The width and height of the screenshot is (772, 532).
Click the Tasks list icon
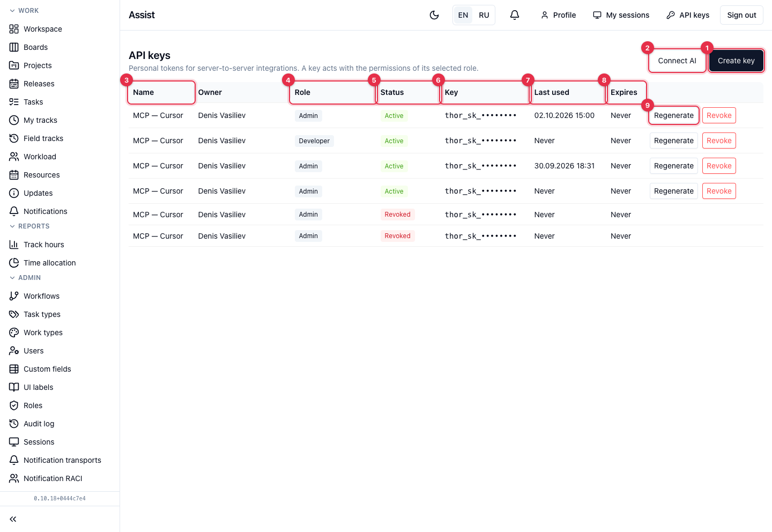[14, 102]
